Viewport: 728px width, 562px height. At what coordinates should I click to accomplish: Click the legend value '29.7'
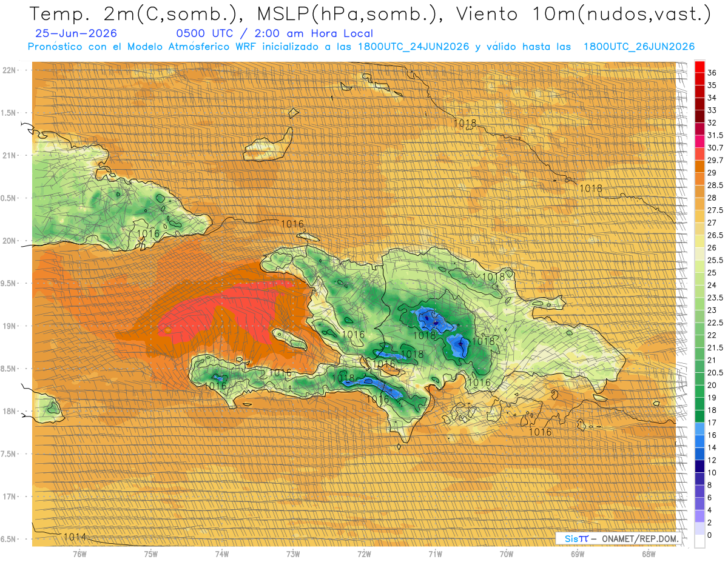715,160
